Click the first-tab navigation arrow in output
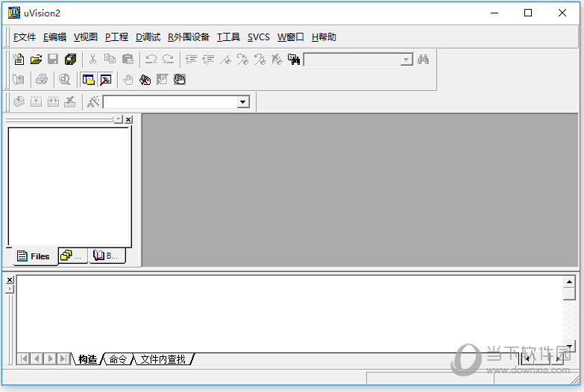Screen dimensions: 584x392 pyautogui.click(x=23, y=359)
